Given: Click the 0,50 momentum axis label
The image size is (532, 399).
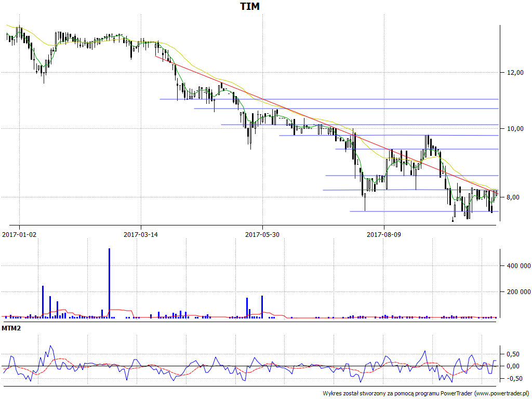Looking at the screenshot, I should [513, 354].
